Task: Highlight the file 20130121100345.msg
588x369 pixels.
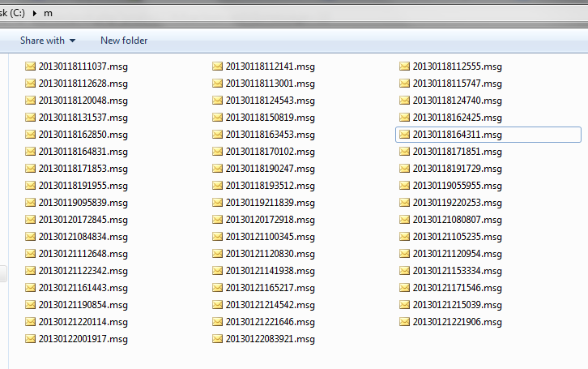Action: (271, 237)
